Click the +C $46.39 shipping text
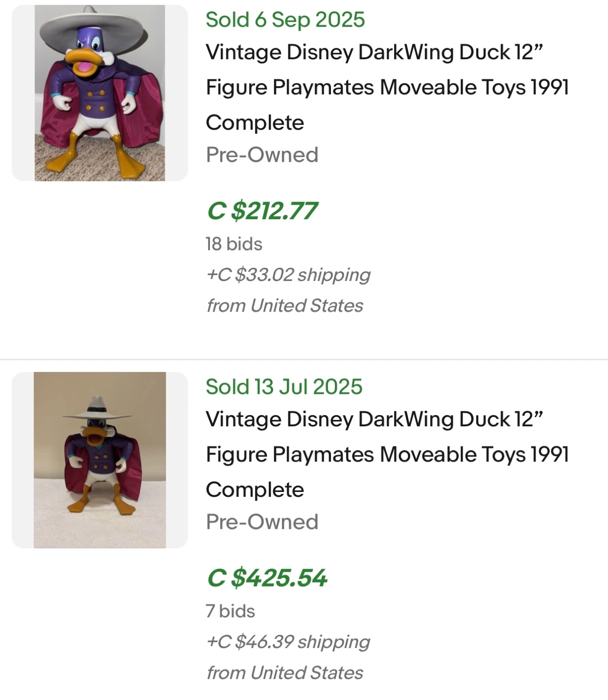The image size is (608, 700). coord(288,642)
